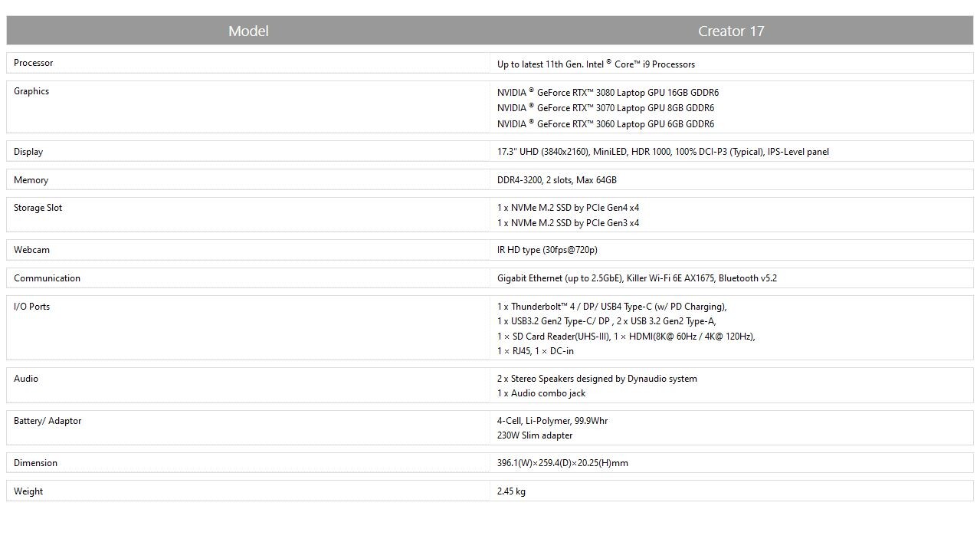Select the 'Graphics' row label
The height and width of the screenshot is (542, 980).
point(31,91)
